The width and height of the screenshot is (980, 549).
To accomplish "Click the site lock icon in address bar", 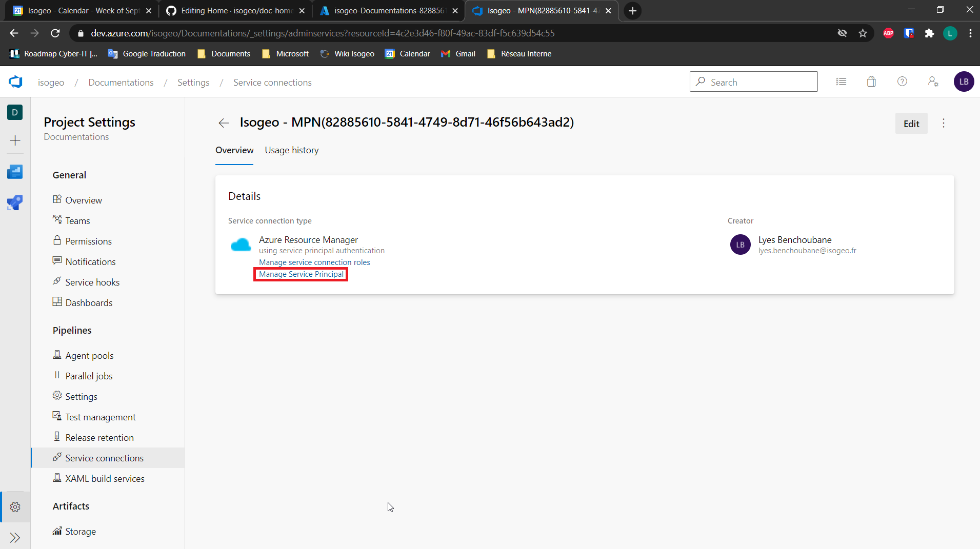I will click(81, 33).
